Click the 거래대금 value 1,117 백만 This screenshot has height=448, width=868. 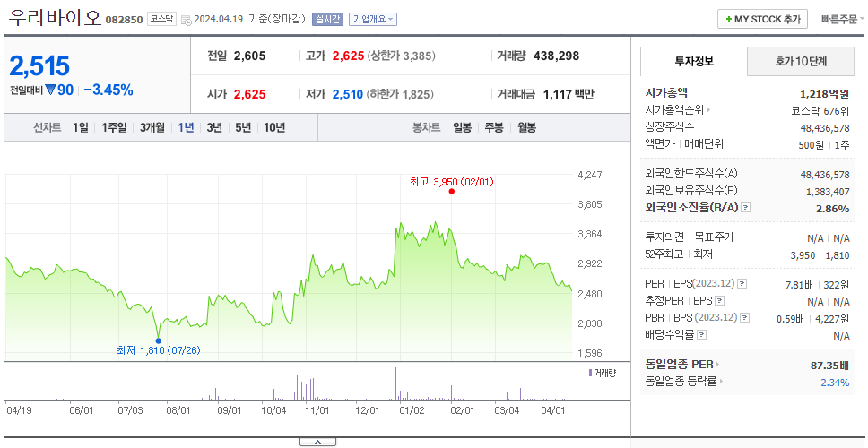(569, 95)
